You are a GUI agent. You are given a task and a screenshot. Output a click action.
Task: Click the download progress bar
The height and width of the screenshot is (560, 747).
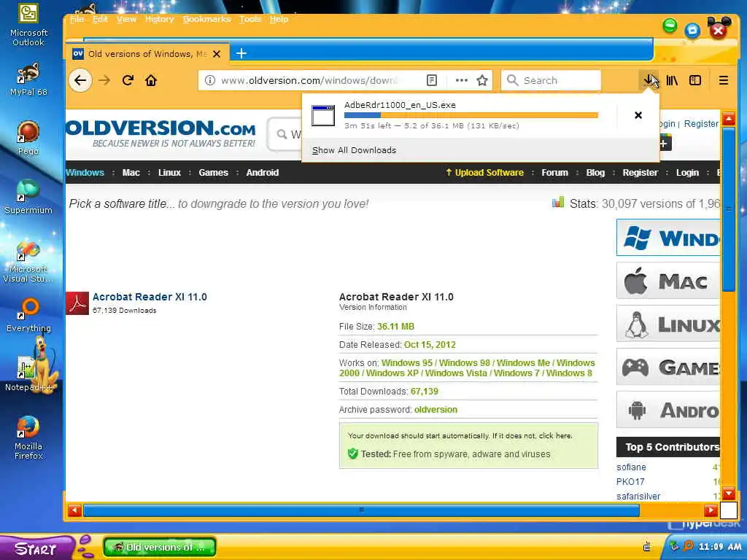click(471, 114)
